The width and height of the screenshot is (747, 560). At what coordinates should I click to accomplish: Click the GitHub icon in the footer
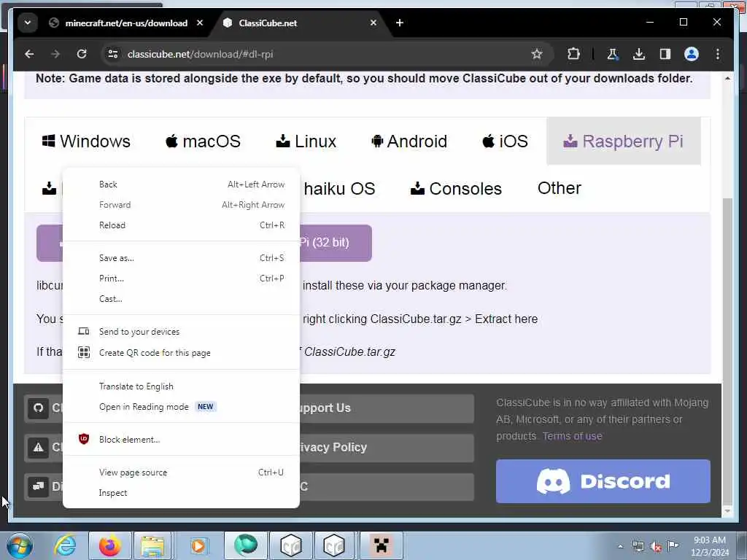point(38,408)
